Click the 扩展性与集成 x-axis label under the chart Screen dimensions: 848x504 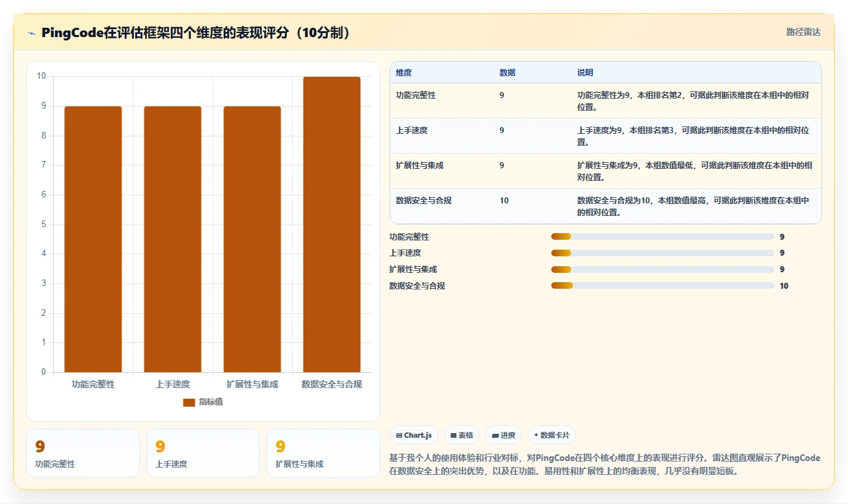click(252, 384)
